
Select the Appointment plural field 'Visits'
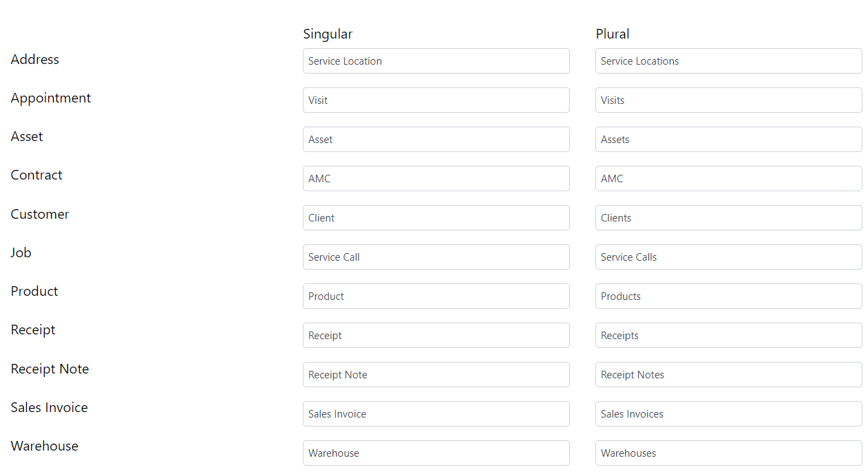[728, 100]
